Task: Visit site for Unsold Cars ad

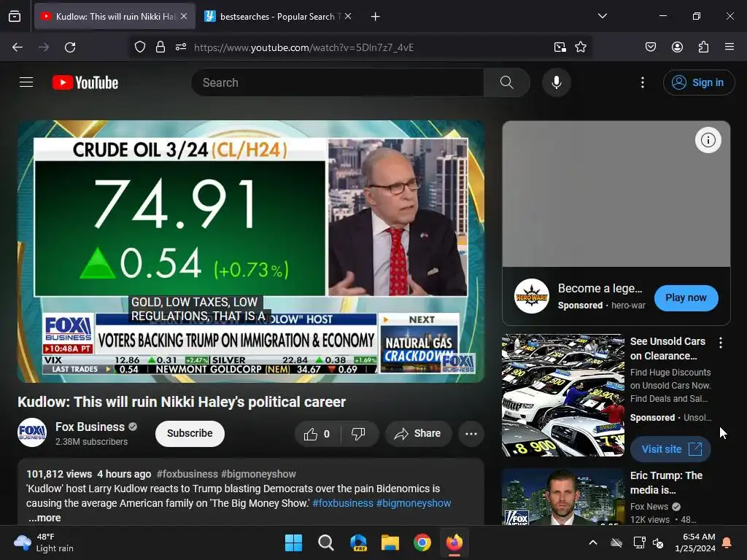Action: click(x=671, y=449)
